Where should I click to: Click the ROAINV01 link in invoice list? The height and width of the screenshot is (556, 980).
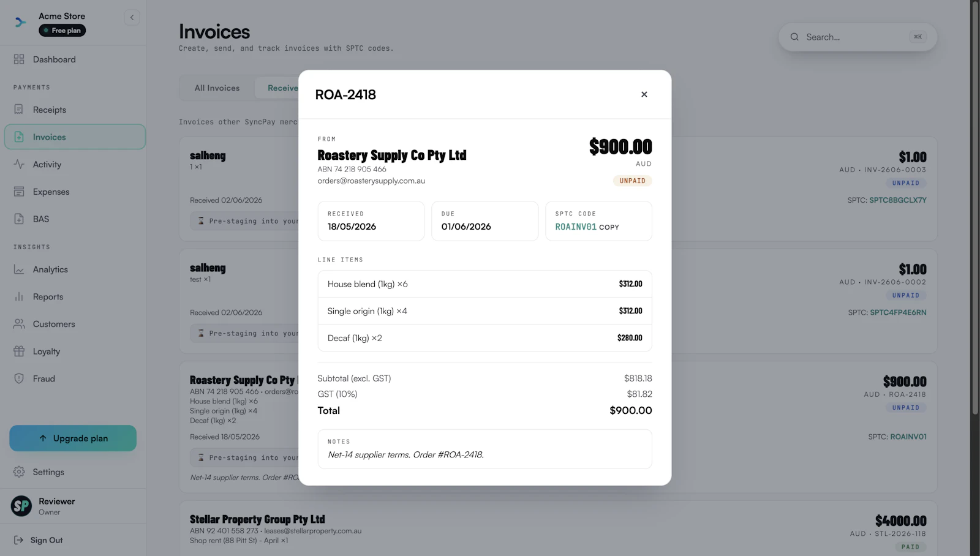908,437
